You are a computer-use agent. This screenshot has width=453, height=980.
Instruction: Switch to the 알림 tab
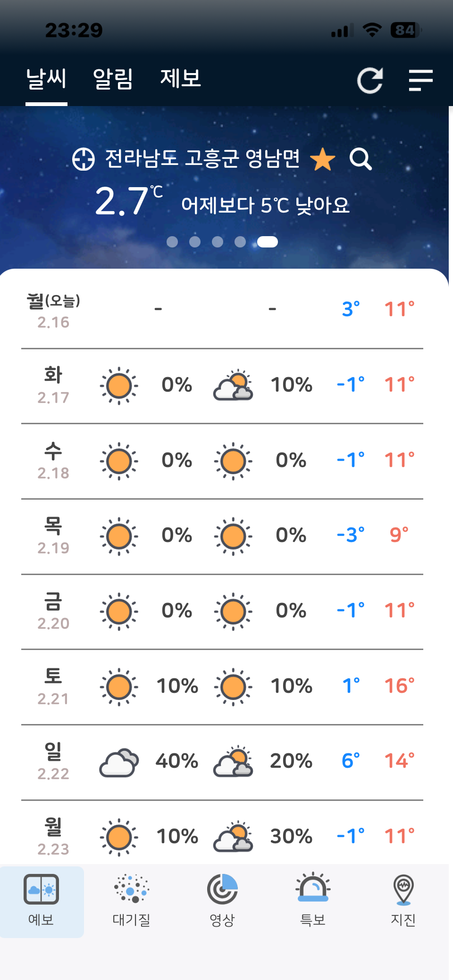click(113, 79)
